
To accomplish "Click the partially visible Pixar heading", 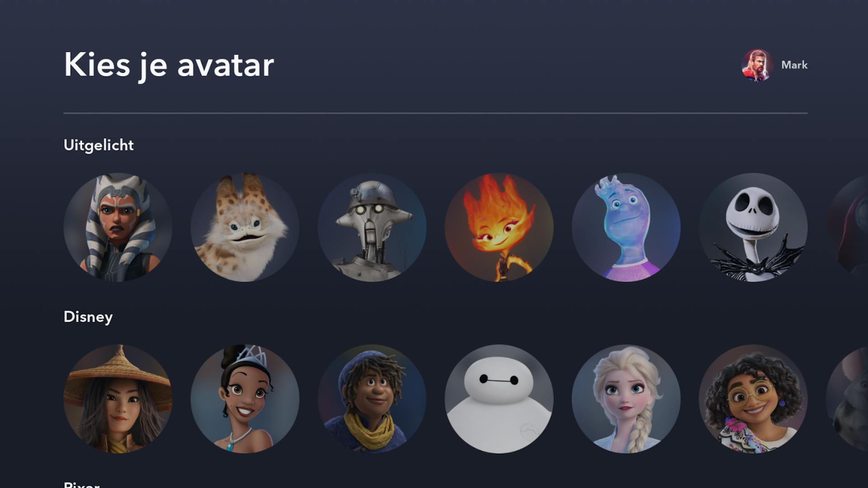I will pos(81,484).
